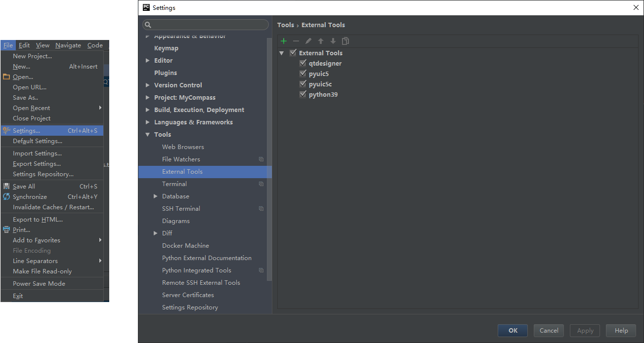
Task: Open the View menu in menu bar
Action: [x=43, y=45]
